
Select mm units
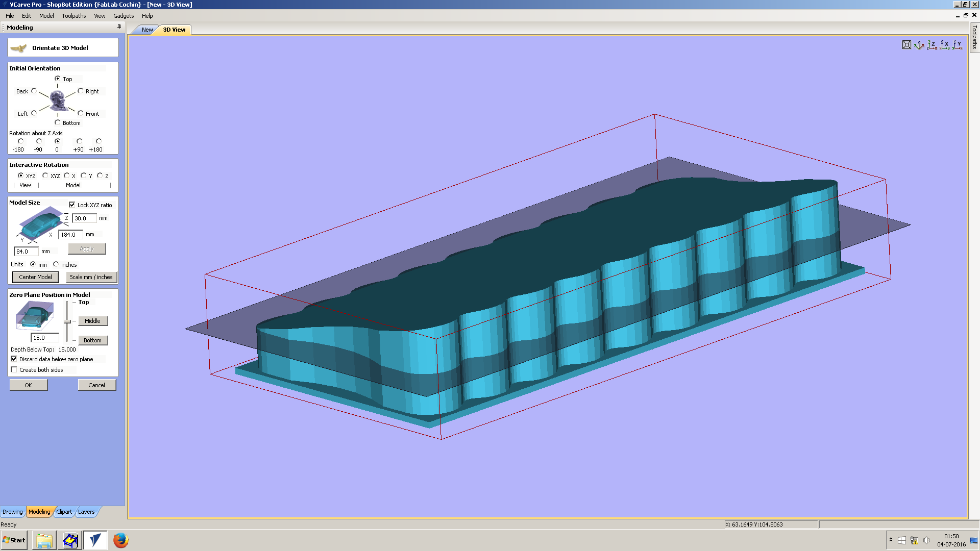33,264
